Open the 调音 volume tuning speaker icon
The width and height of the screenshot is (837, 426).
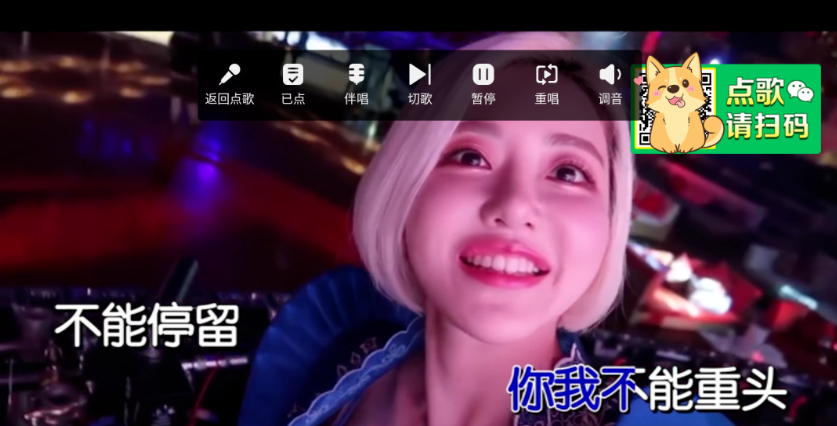tap(610, 75)
